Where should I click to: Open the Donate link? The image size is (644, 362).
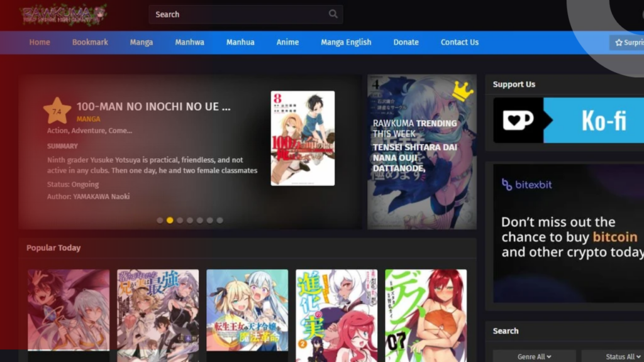pyautogui.click(x=406, y=42)
